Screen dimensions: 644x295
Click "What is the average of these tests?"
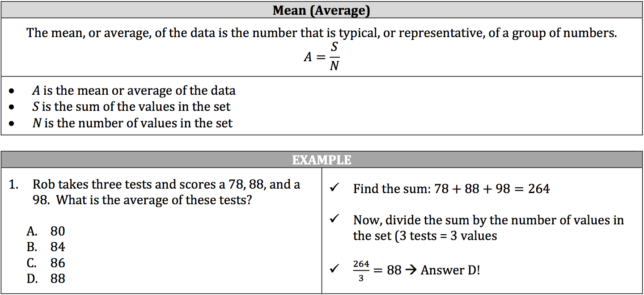click(x=154, y=200)
